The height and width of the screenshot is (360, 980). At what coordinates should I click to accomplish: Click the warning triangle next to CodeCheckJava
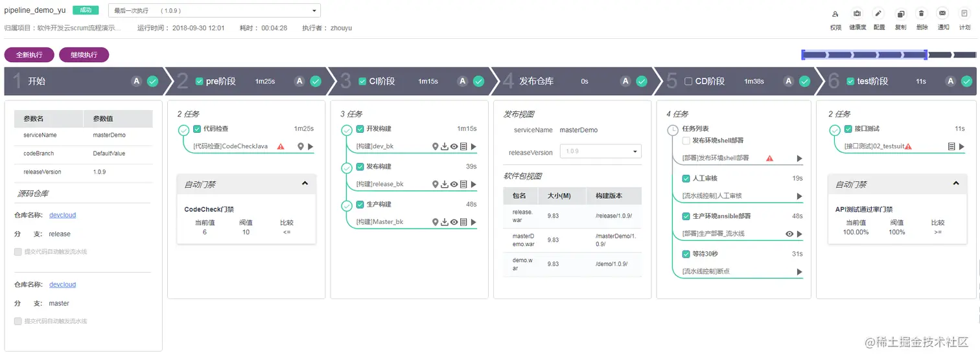pyautogui.click(x=281, y=147)
